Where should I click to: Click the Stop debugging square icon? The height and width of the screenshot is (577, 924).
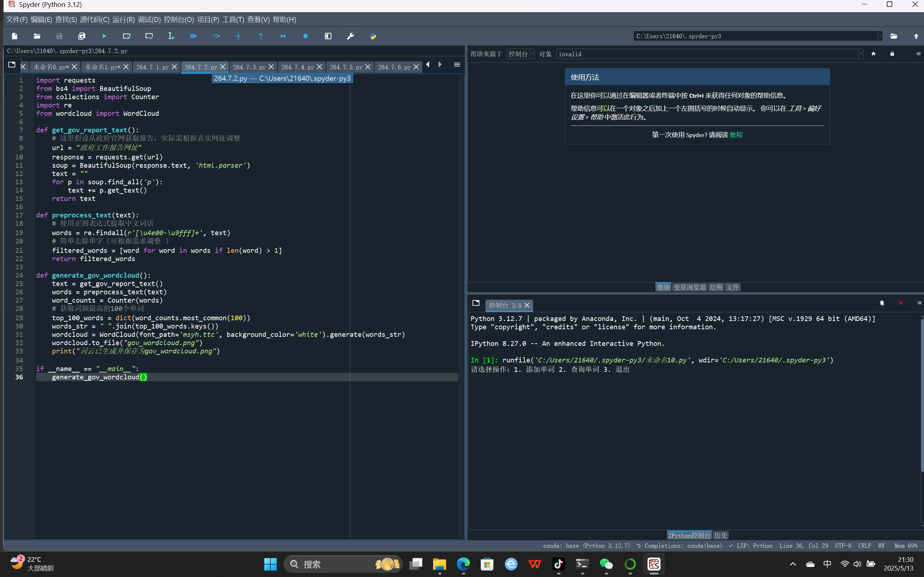click(x=305, y=36)
